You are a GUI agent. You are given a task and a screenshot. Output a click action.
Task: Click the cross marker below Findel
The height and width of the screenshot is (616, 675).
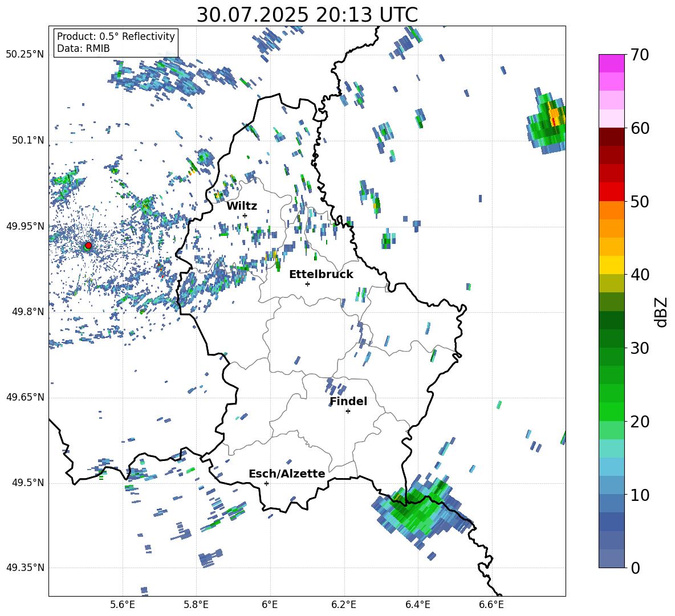348,411
